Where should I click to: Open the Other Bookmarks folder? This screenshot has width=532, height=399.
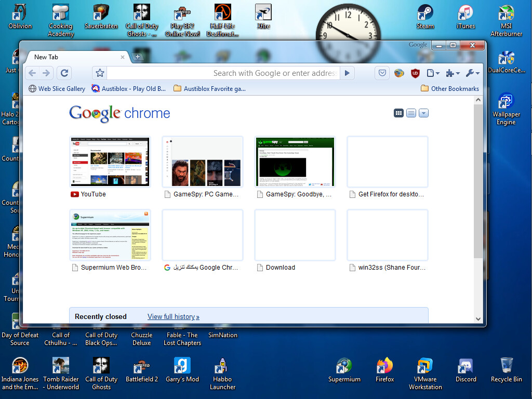[450, 88]
